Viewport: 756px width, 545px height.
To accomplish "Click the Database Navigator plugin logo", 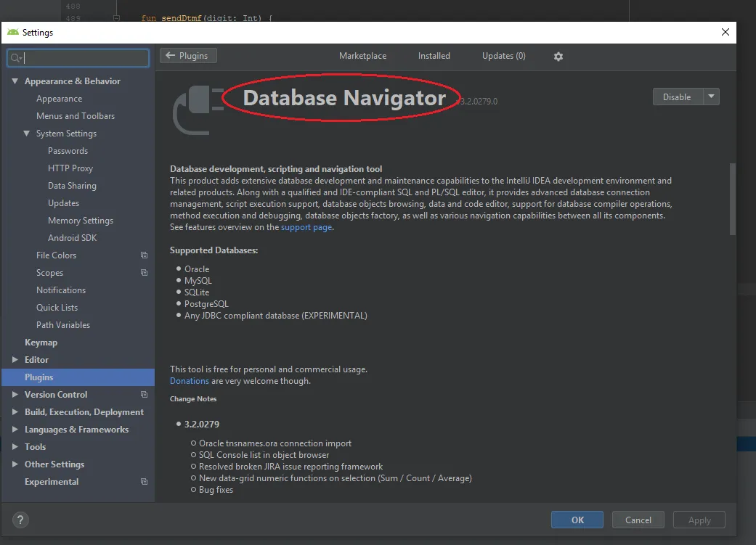I will click(198, 110).
